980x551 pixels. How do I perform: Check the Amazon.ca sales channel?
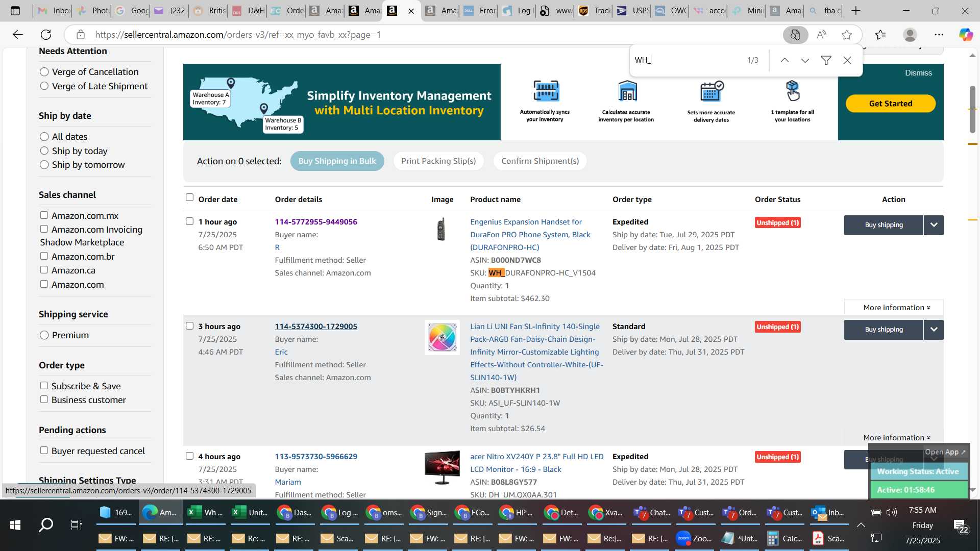[44, 270]
